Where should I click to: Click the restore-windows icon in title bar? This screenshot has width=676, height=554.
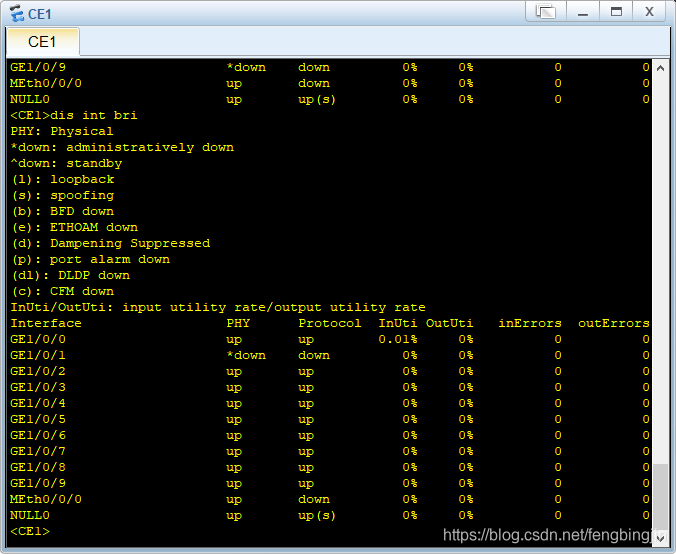pos(545,12)
